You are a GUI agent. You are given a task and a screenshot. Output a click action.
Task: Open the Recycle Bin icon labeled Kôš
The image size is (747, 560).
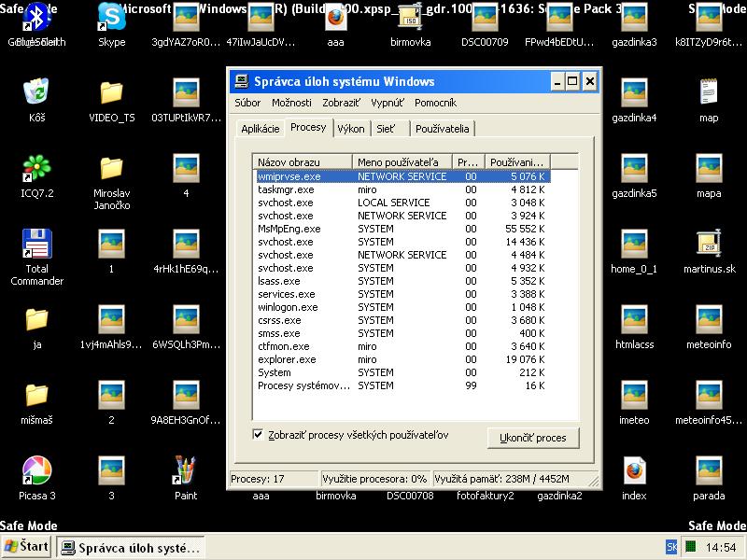[x=36, y=91]
